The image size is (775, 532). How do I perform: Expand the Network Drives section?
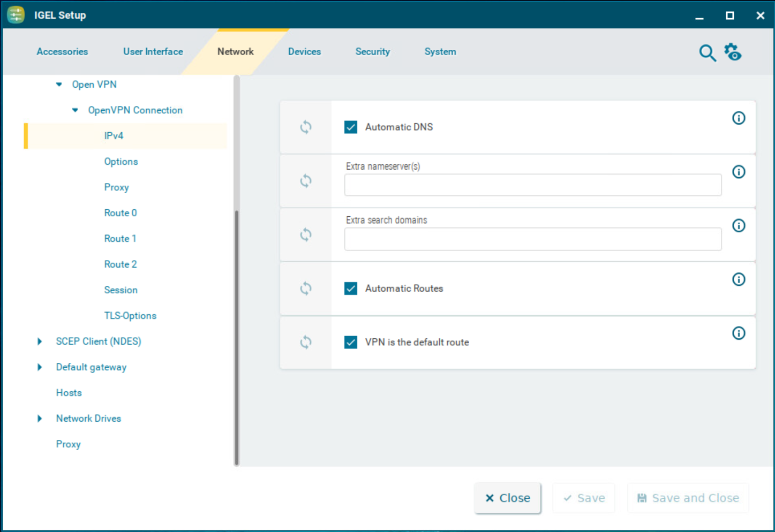pyautogui.click(x=39, y=418)
